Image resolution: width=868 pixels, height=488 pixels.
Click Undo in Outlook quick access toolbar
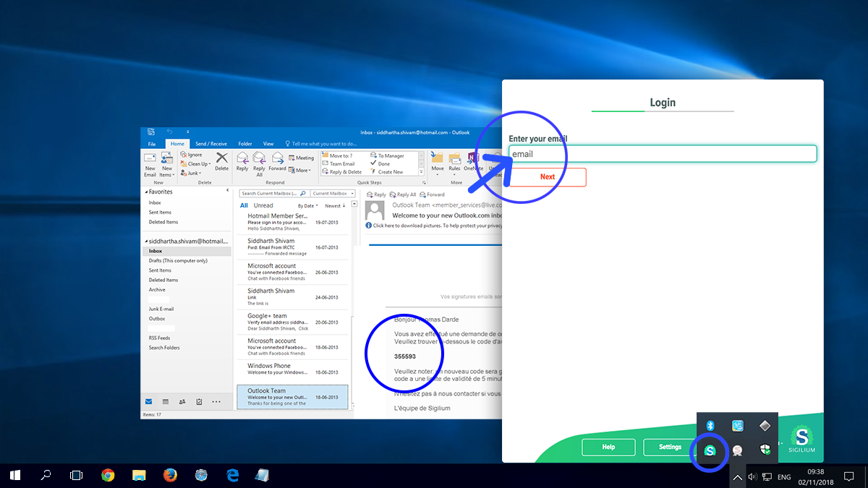[x=169, y=132]
